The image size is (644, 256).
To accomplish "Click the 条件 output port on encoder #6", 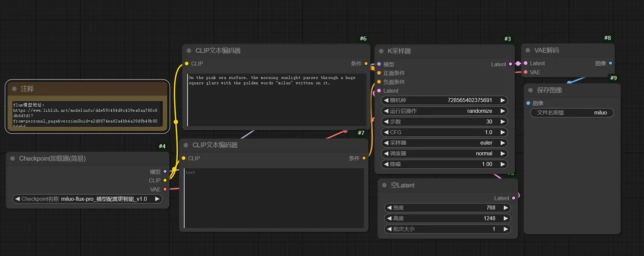I will 366,64.
